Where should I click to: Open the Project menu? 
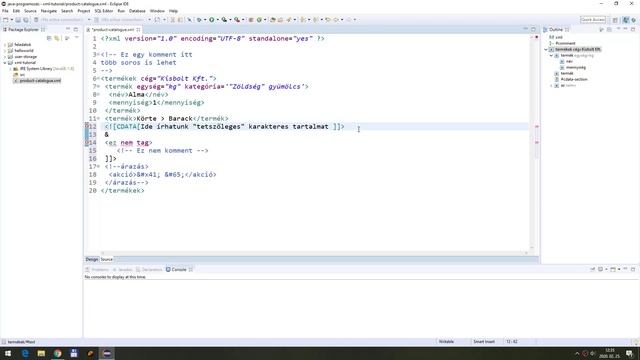(x=84, y=11)
